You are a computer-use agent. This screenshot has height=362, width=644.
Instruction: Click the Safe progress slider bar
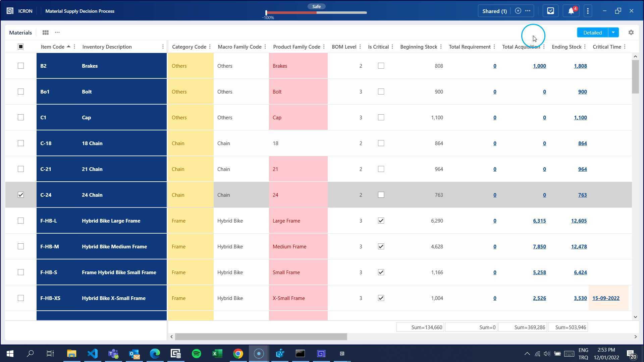point(316,13)
